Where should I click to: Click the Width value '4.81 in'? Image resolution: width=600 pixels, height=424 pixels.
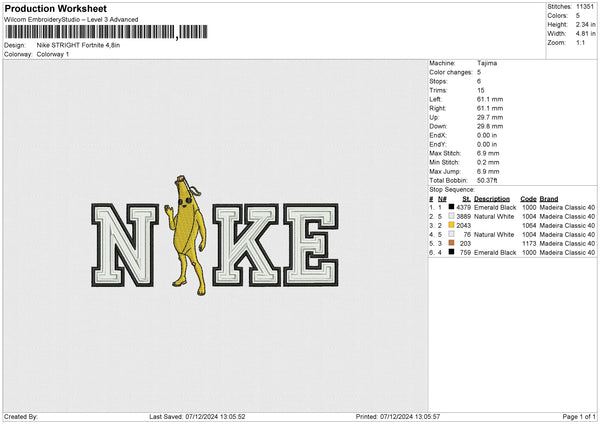pos(585,34)
